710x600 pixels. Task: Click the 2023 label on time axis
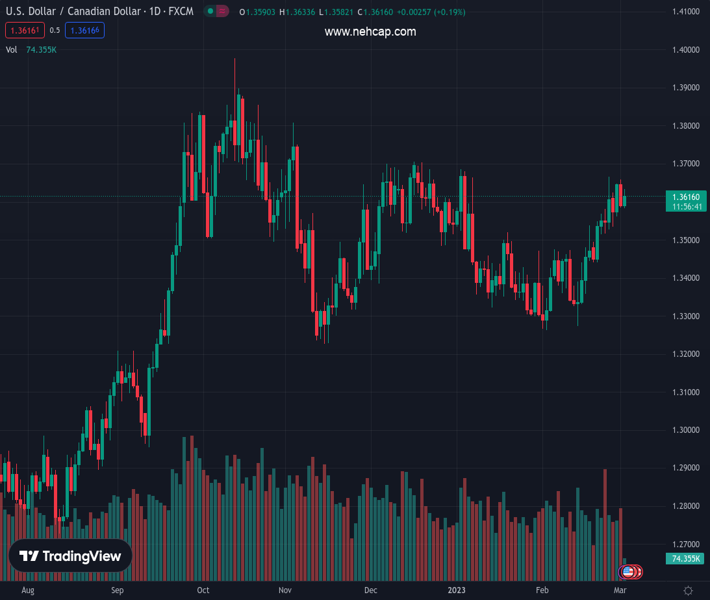456,591
